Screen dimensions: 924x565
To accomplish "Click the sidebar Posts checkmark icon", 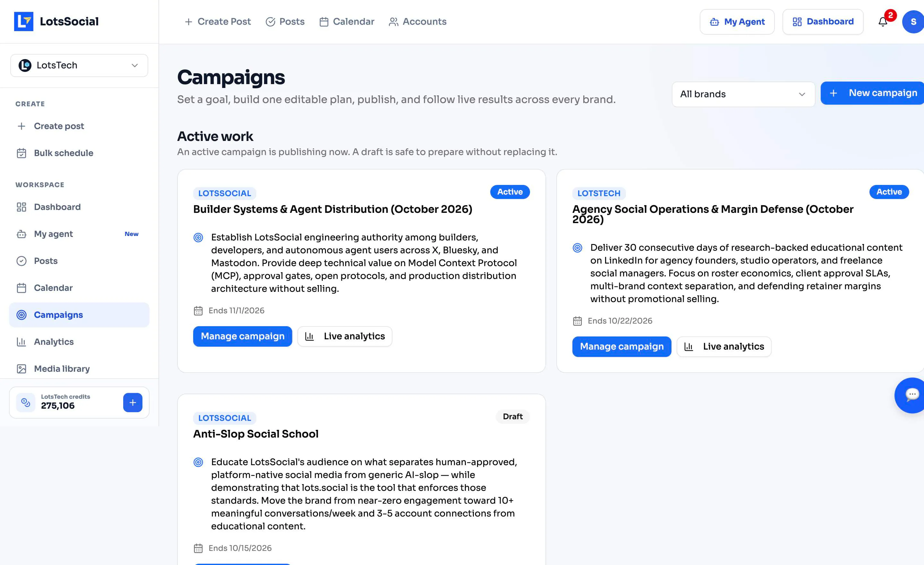I will point(22,261).
